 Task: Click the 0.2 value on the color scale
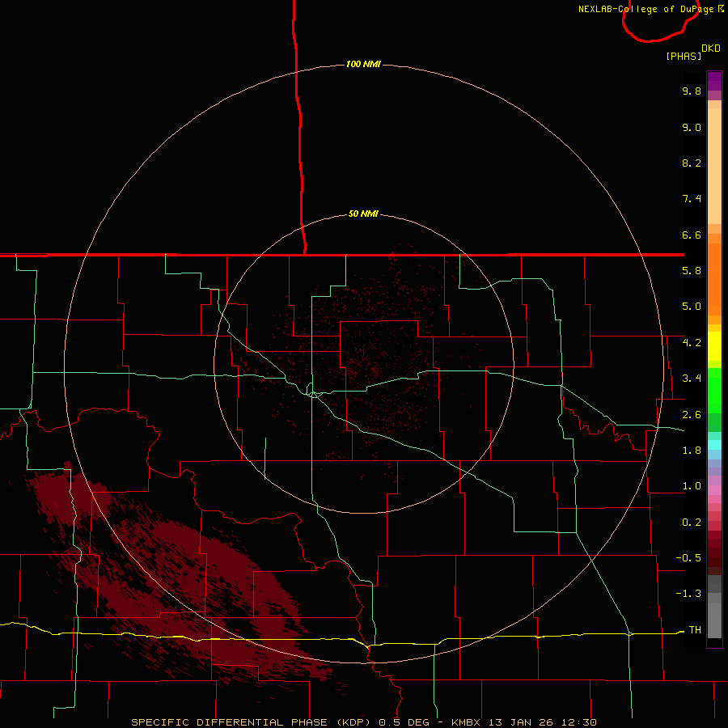[692, 523]
